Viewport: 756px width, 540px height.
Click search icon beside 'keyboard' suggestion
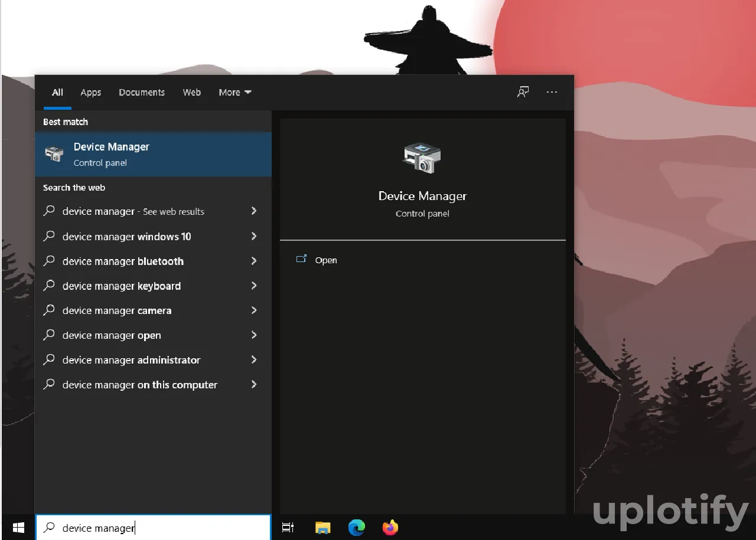50,285
